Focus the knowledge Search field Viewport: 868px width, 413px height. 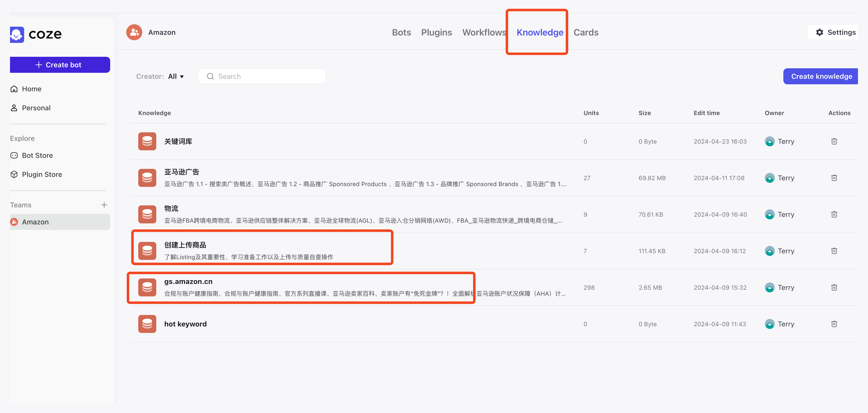[x=262, y=76]
